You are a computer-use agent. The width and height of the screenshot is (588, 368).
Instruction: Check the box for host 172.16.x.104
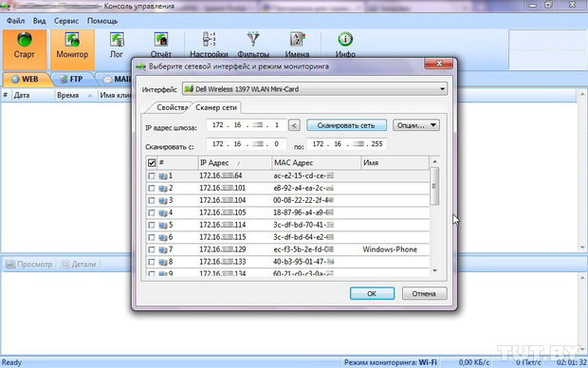click(x=152, y=201)
